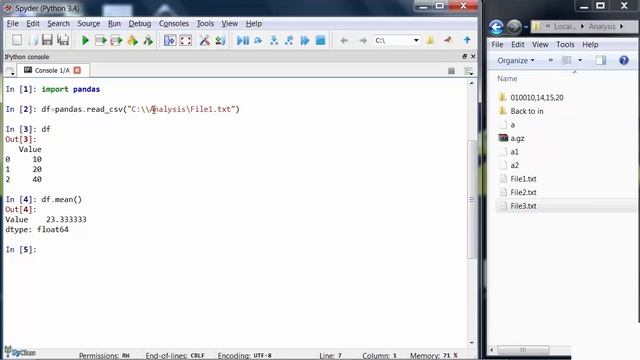This screenshot has height=360, width=640.
Task: Click the console stop/interrupt square button
Action: (451, 71)
